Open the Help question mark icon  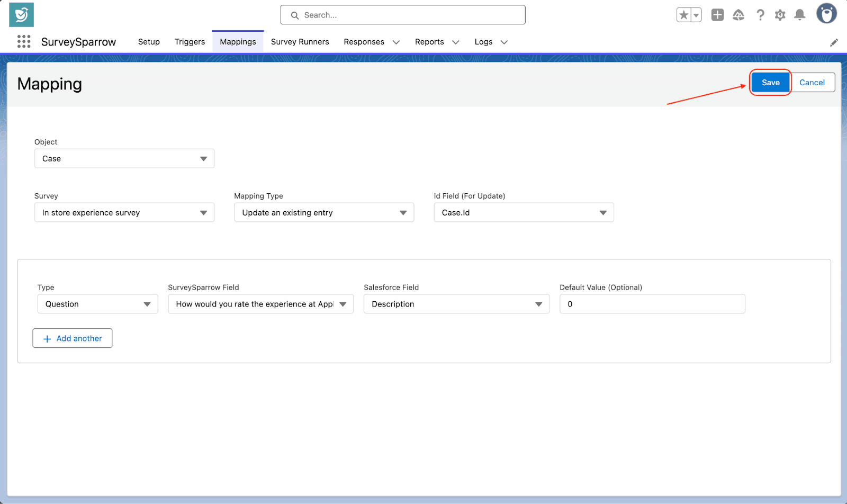point(760,15)
